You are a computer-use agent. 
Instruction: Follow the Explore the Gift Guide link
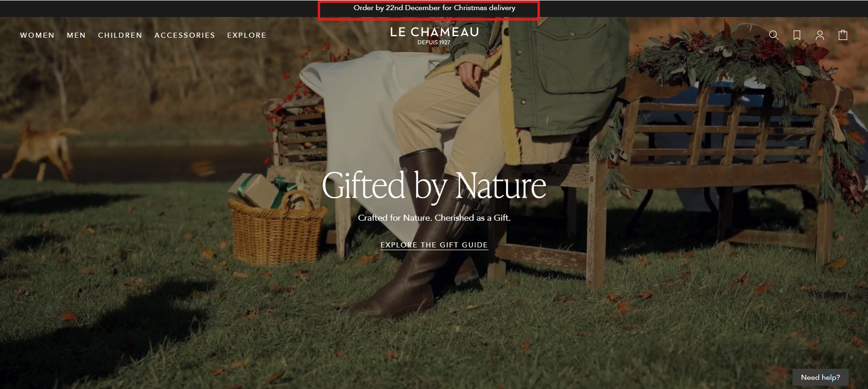pyautogui.click(x=434, y=245)
